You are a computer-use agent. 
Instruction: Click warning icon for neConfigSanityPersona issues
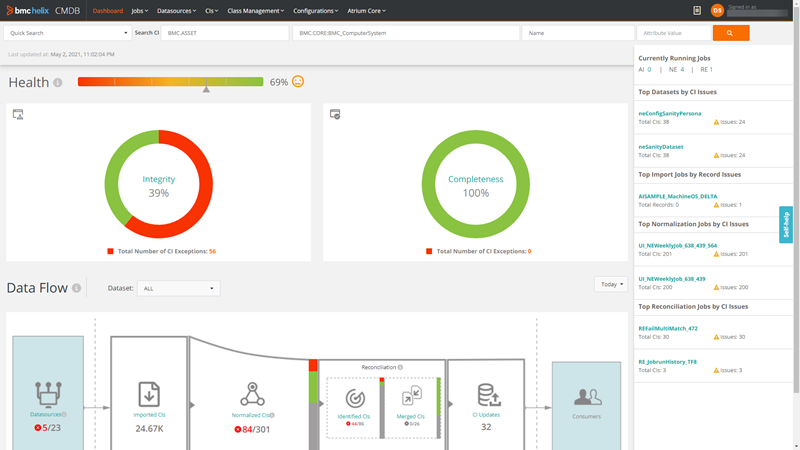tap(716, 122)
